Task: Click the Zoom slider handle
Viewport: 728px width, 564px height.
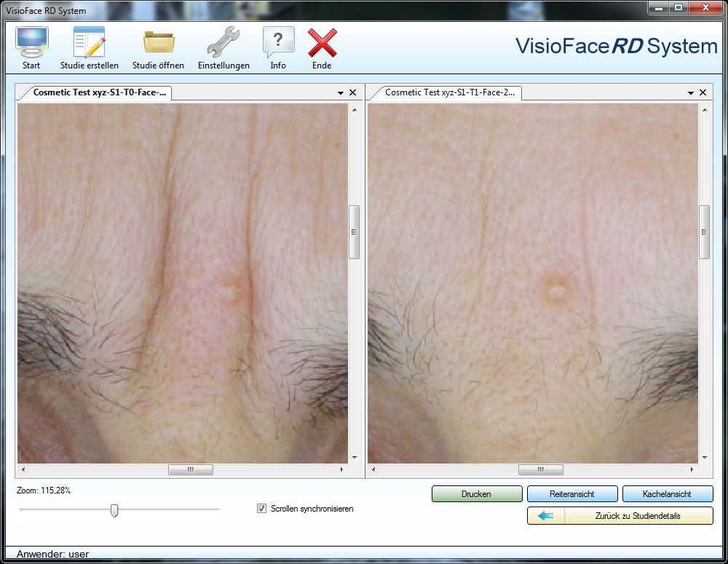Action: click(114, 510)
